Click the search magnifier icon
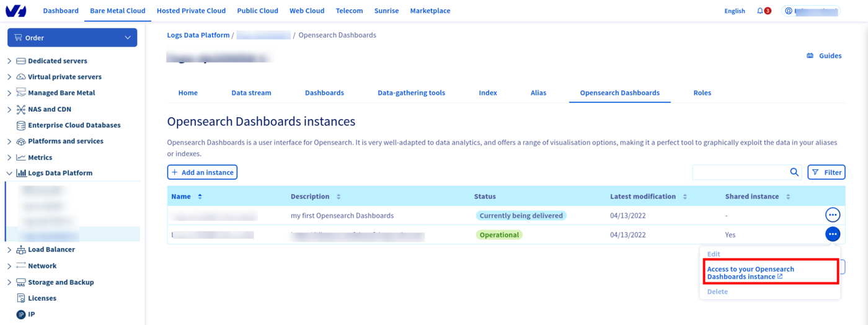Screen dimensions: 868x325 794,172
